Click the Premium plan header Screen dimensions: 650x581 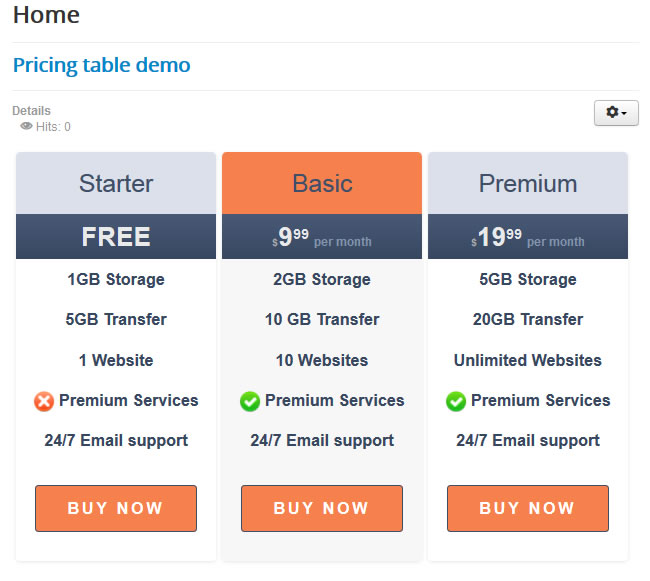tap(528, 183)
